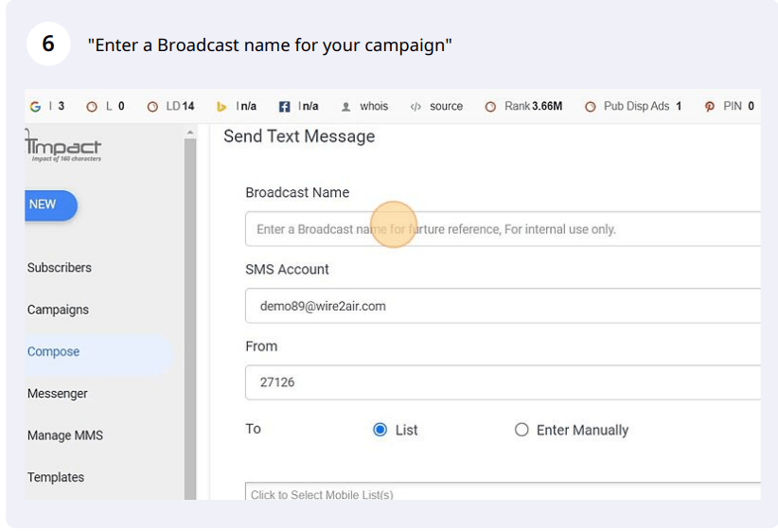The height and width of the screenshot is (532, 778).
Task: Click the blue NEW button
Action: (51, 205)
